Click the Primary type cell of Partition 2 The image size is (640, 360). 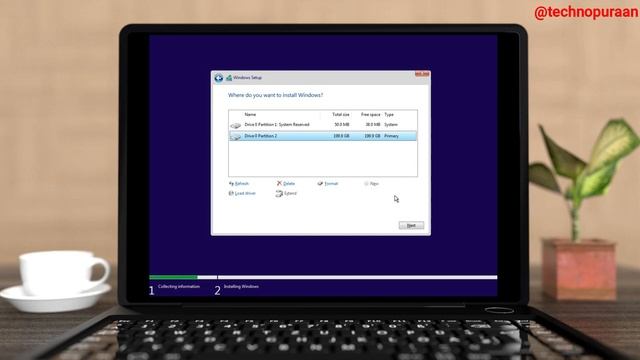[x=392, y=136]
